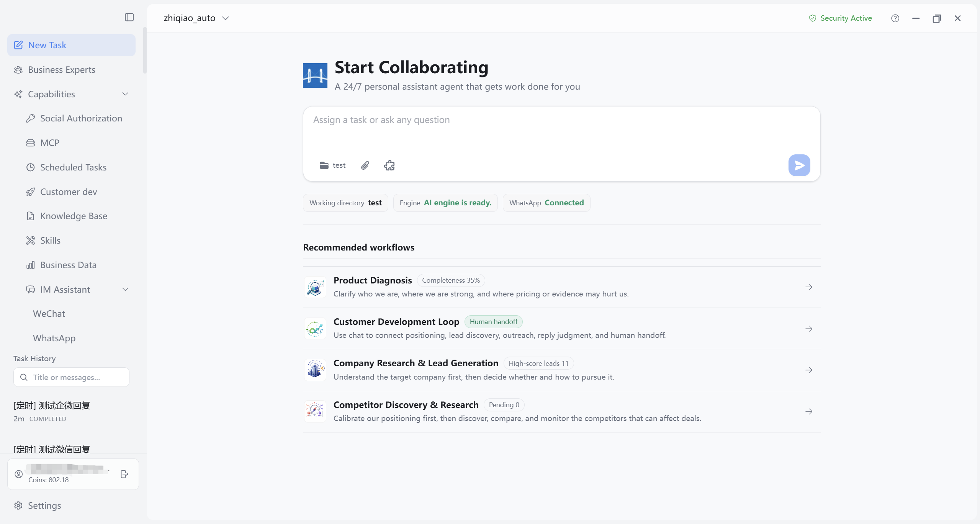Start a New Task

pos(71,45)
